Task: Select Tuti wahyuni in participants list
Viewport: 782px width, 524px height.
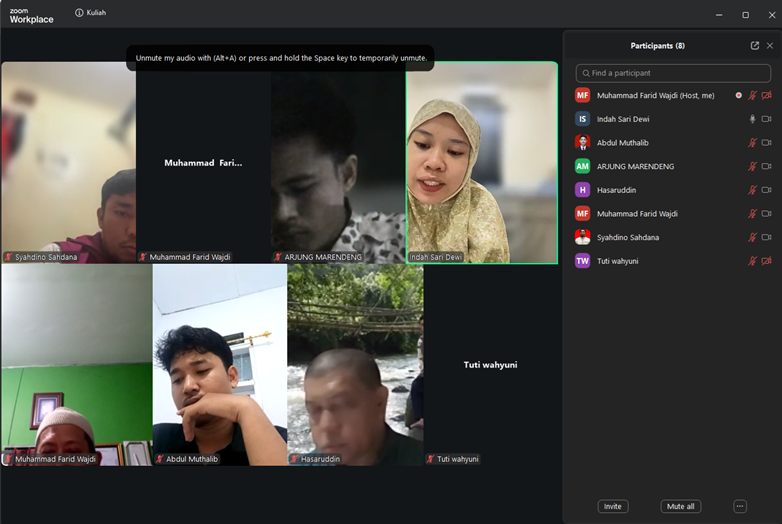Action: click(x=673, y=261)
